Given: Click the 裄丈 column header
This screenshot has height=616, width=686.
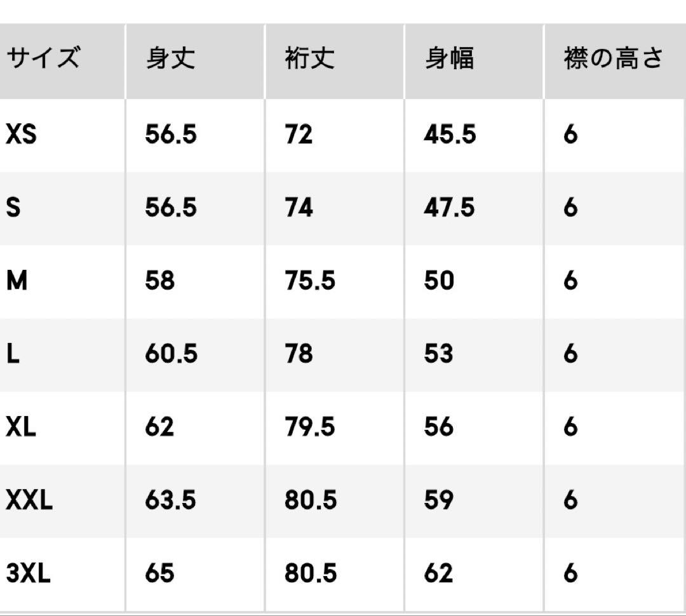Looking at the screenshot, I should pos(309,59).
